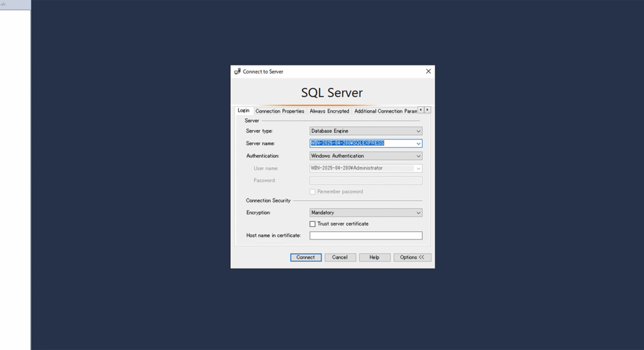Open the Server type dropdown
The width and height of the screenshot is (644, 350).
coord(365,131)
